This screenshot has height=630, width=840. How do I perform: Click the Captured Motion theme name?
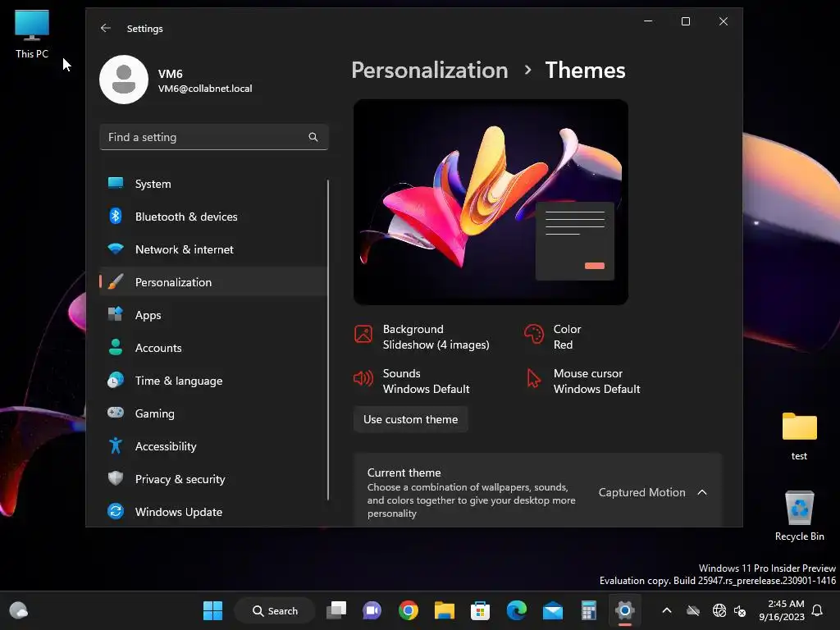point(641,492)
